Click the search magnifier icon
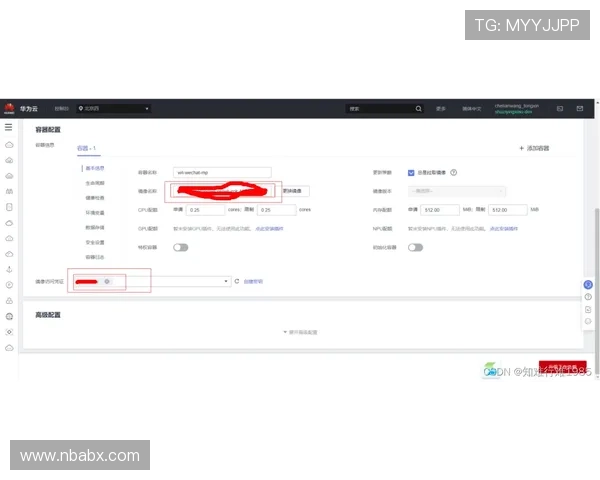600x480 pixels. pyautogui.click(x=418, y=108)
